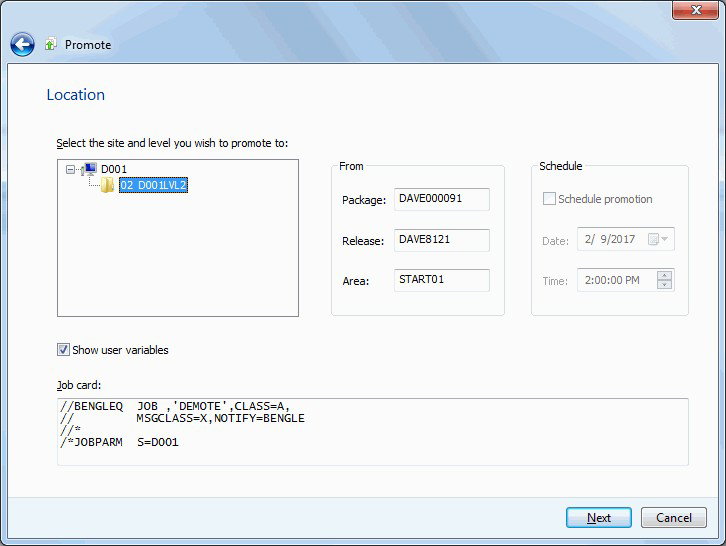Cancel the Promote wizard

(674, 517)
